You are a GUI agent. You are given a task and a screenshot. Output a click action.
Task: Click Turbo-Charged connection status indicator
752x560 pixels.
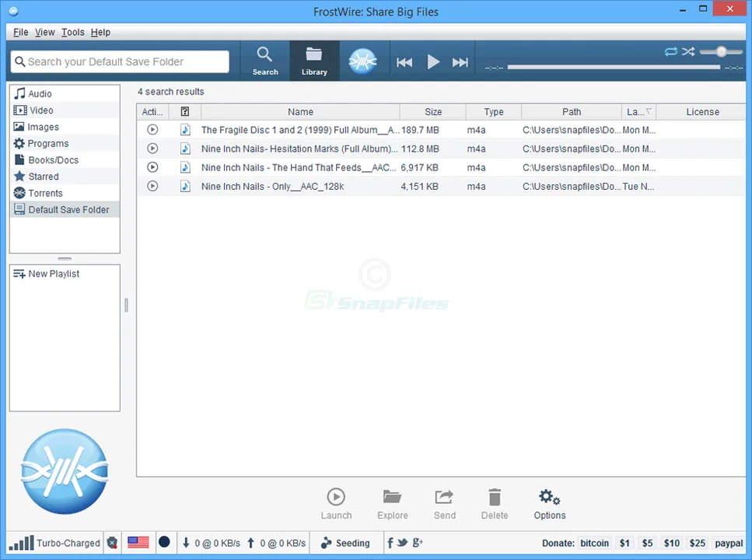54,543
